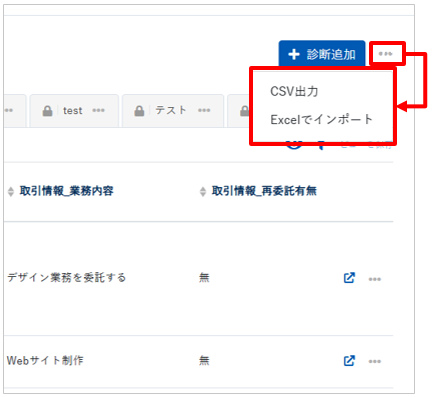Screen dimensions: 432x397
Task: Open デザイン業務を委託する row in new window
Action: tap(349, 278)
